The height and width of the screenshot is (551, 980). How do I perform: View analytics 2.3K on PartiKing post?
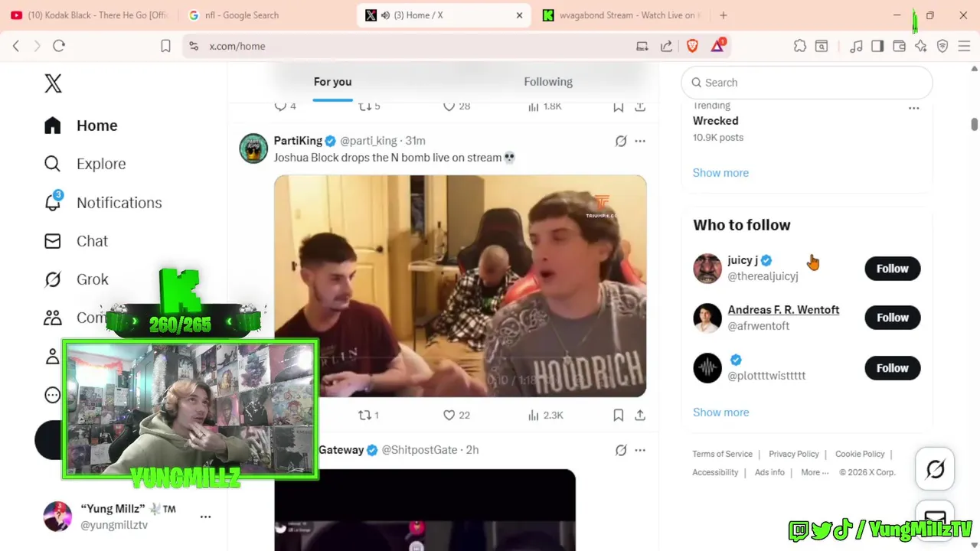545,415
